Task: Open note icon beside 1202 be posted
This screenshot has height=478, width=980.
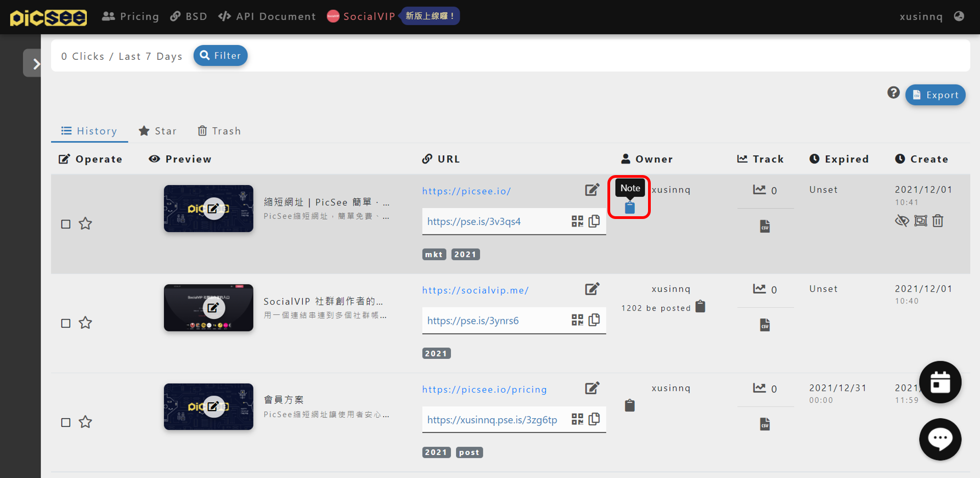Action: pos(700,306)
